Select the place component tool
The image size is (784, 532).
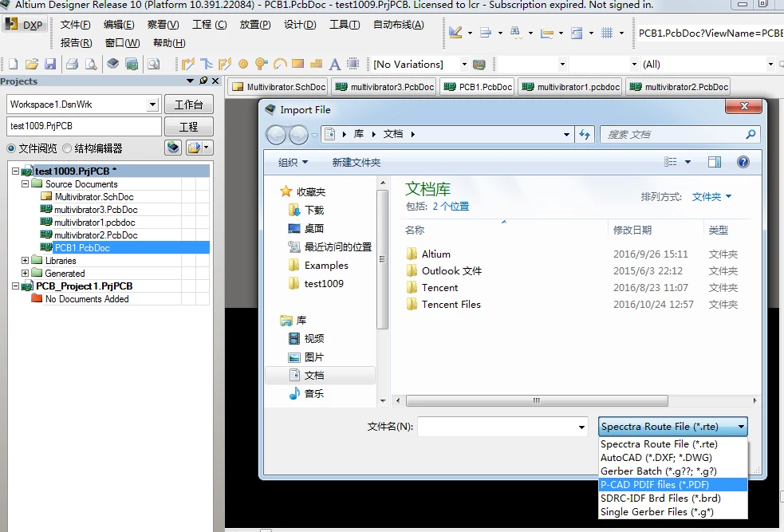coord(353,64)
